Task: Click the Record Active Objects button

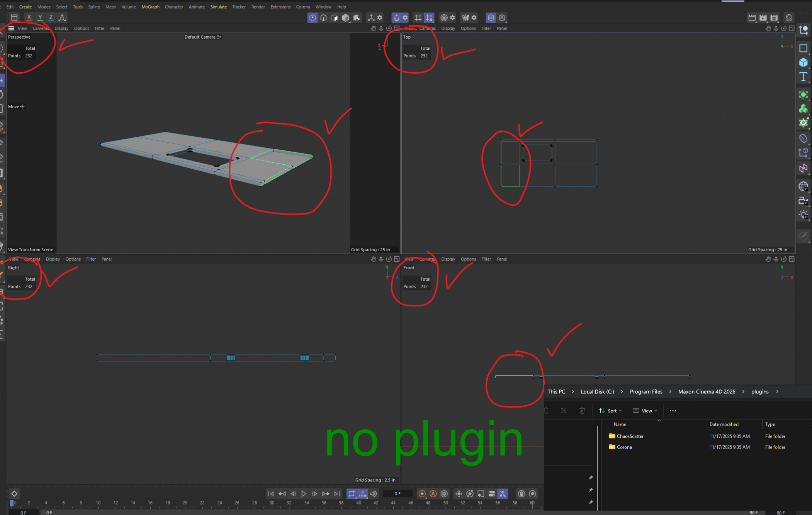Action: 422,494
